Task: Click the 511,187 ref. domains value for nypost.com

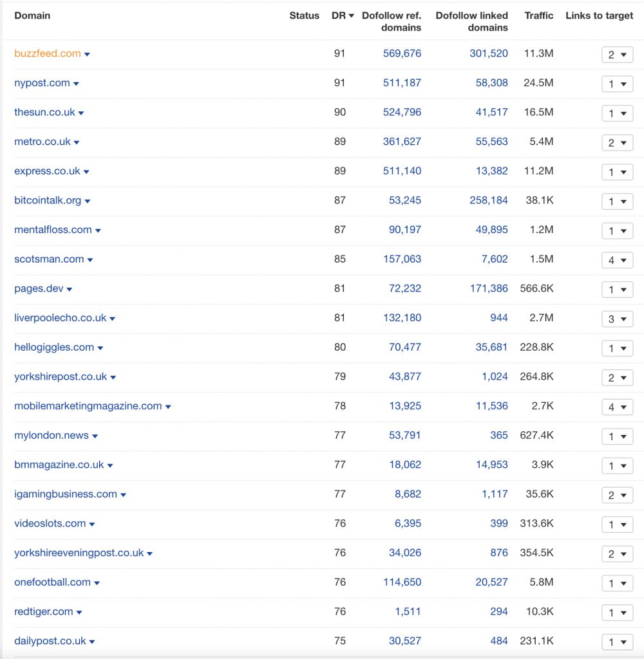Action: [402, 83]
